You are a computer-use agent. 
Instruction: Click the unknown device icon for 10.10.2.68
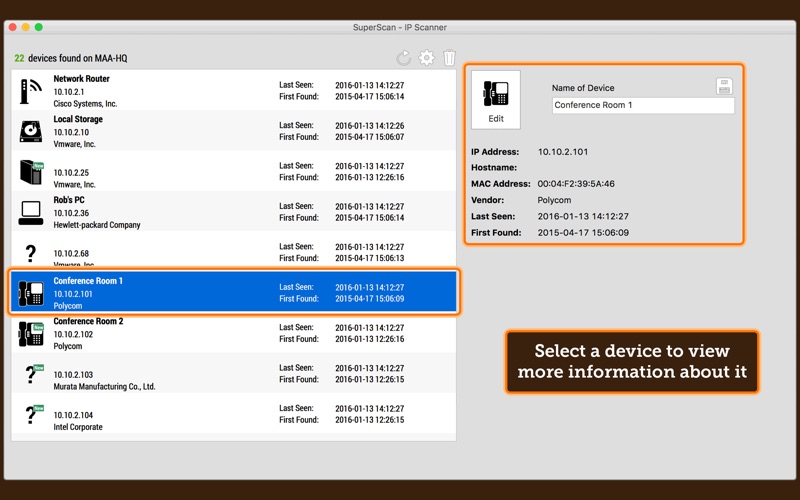point(31,253)
